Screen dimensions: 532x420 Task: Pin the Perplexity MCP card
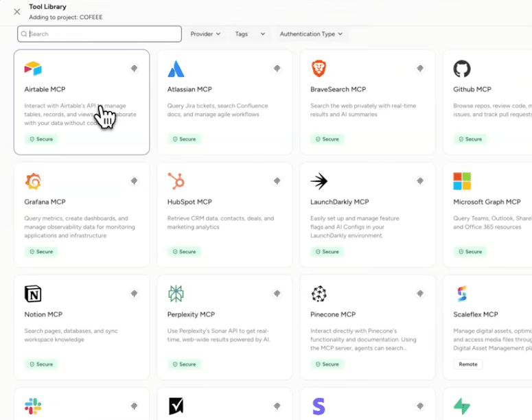(277, 294)
